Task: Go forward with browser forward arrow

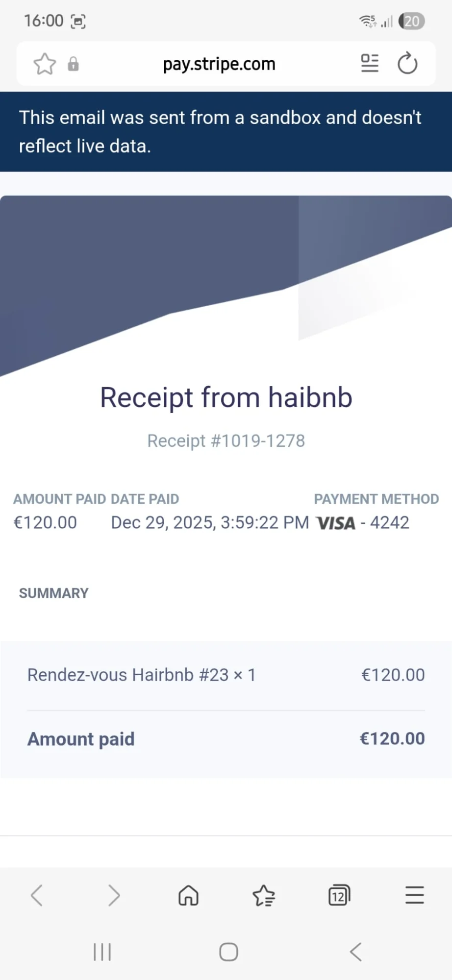Action: click(x=113, y=895)
